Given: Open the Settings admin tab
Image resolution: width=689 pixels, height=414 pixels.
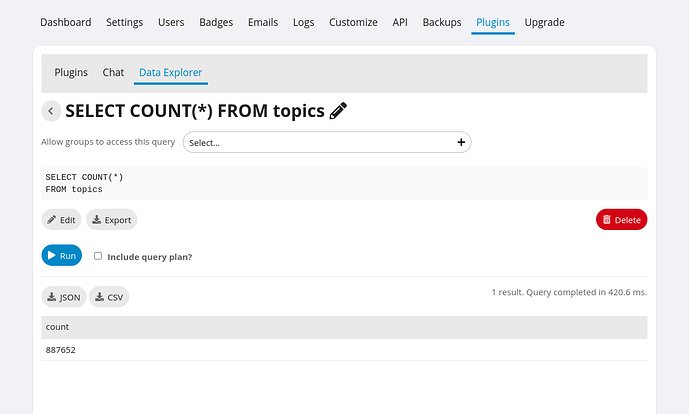Looking at the screenshot, I should pyautogui.click(x=124, y=22).
